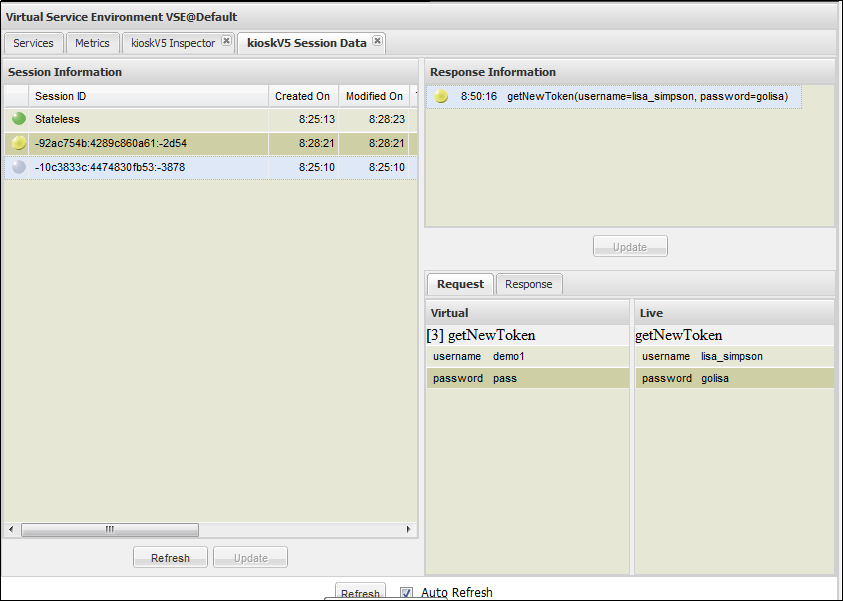Click the left arrow of the session scrollbar
Screen dimensions: 843x601
point(11,530)
